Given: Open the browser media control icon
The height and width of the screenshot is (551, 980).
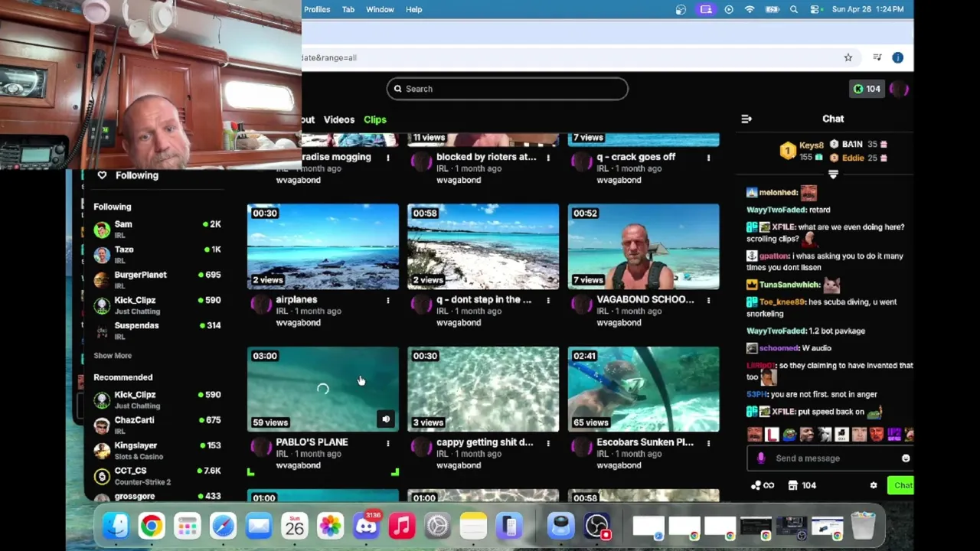Looking at the screenshot, I should [877, 57].
